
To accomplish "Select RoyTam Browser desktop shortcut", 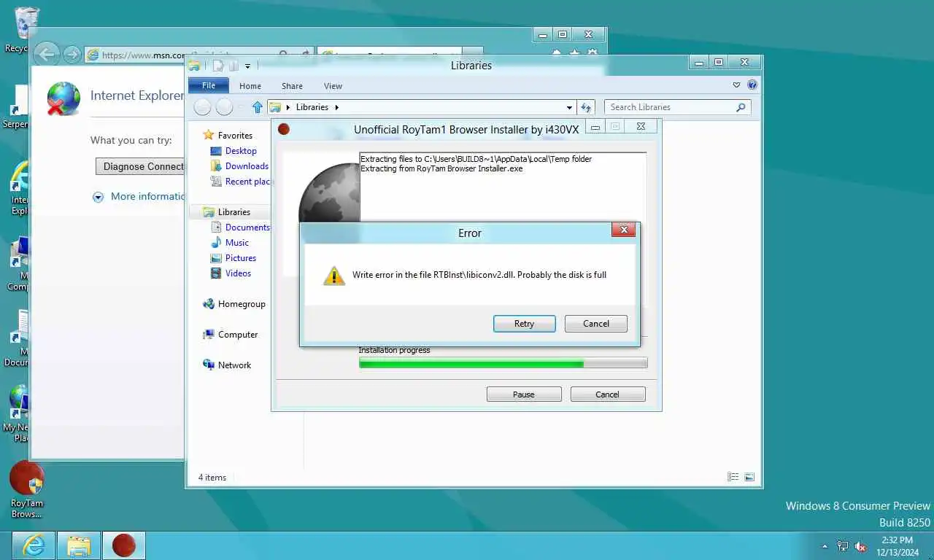I will click(26, 489).
